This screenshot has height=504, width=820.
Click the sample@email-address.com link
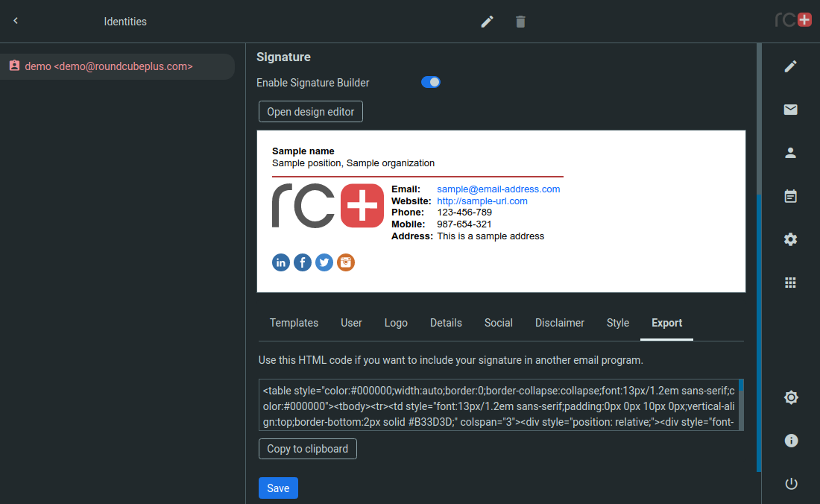click(499, 189)
